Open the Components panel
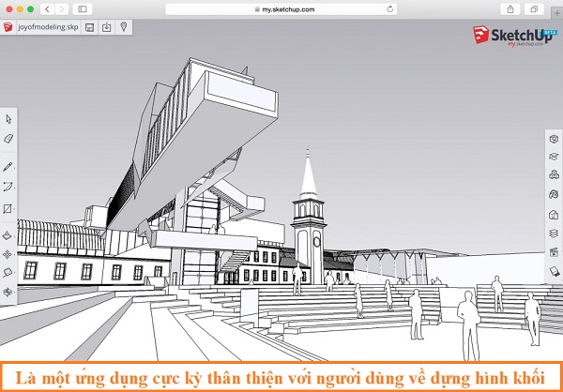563x392 pixels. tap(554, 175)
